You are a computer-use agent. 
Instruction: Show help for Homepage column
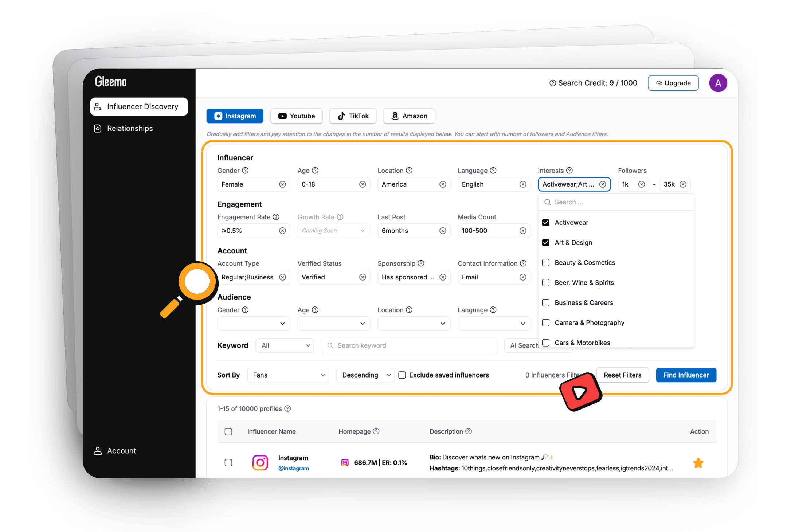point(376,431)
